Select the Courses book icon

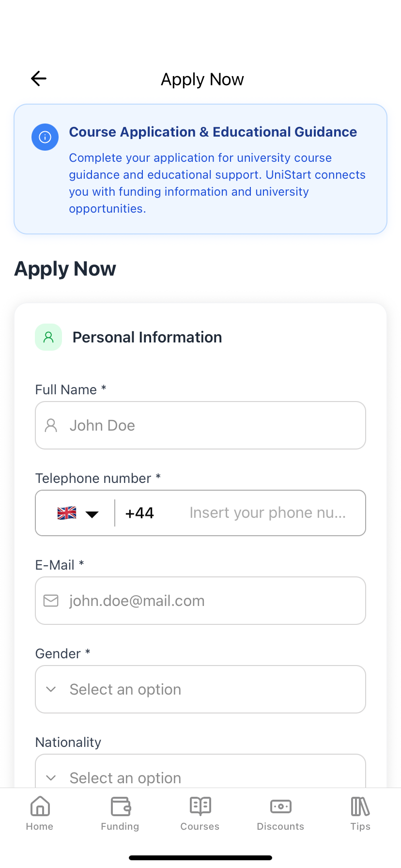pos(200,806)
